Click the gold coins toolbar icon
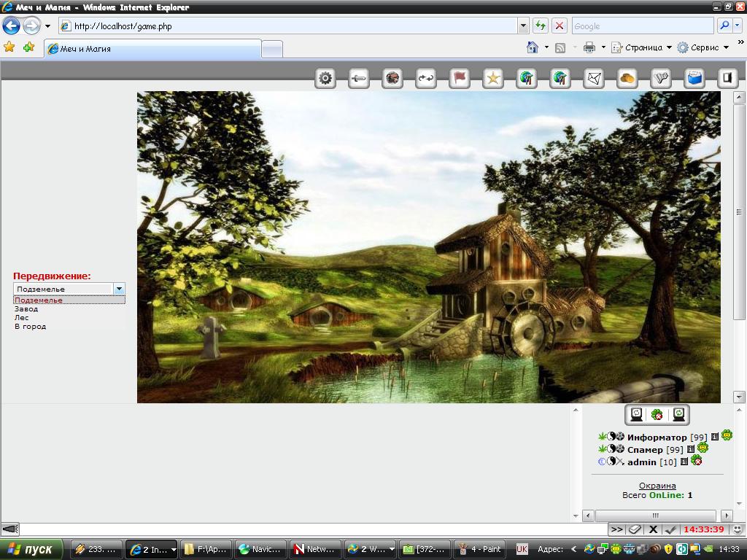 pyautogui.click(x=627, y=78)
